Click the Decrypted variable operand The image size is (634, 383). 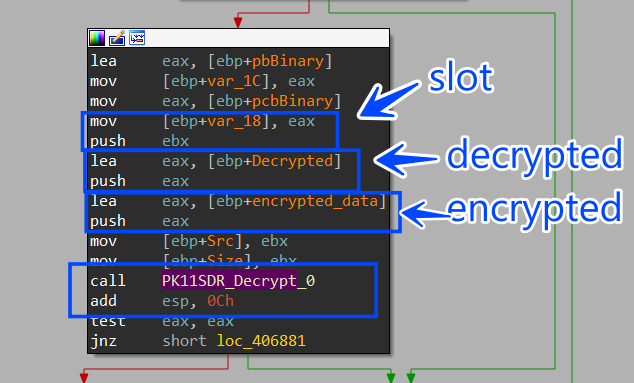pos(292,161)
